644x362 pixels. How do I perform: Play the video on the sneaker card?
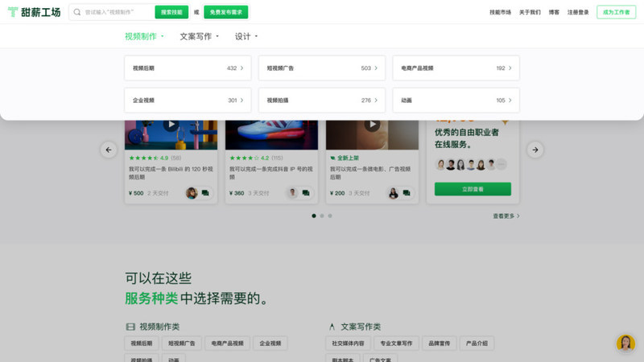pyautogui.click(x=271, y=125)
